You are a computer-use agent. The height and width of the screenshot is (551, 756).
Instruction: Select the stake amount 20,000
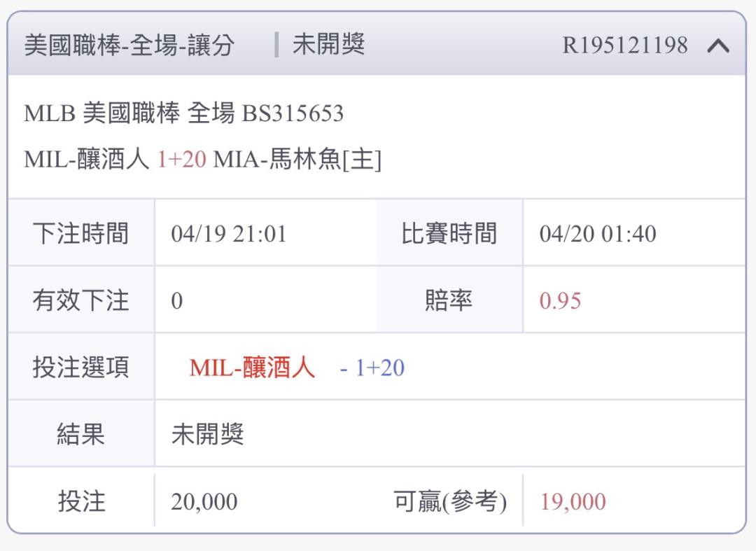tap(204, 502)
